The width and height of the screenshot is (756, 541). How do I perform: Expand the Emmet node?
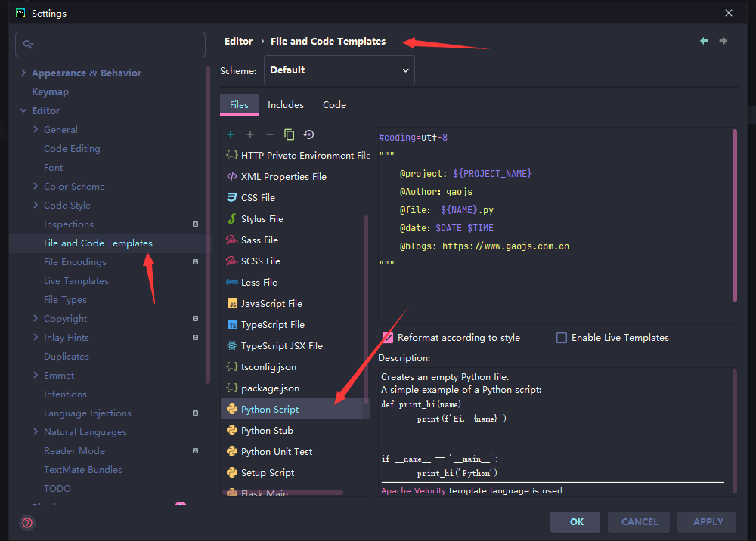pos(36,376)
